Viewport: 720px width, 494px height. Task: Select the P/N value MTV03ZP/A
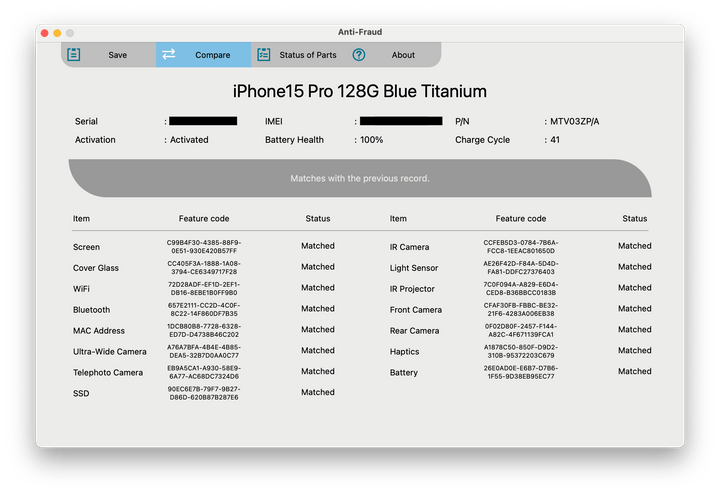pyautogui.click(x=574, y=121)
